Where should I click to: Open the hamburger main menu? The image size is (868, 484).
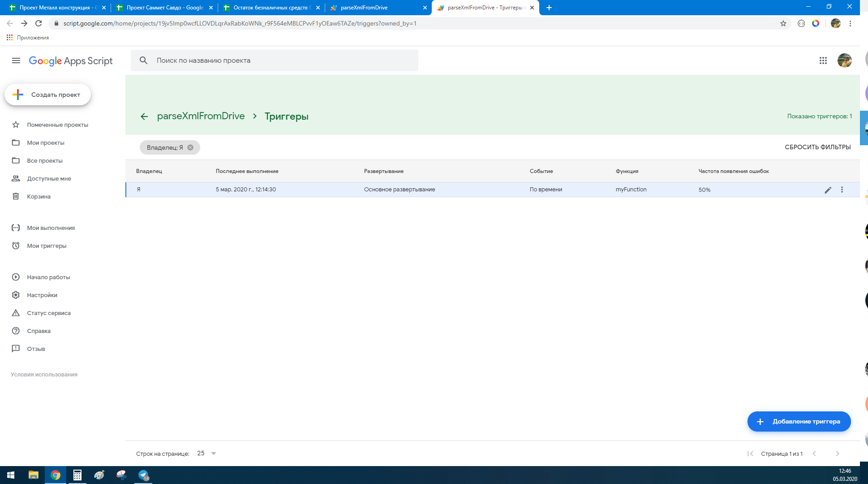[16, 60]
